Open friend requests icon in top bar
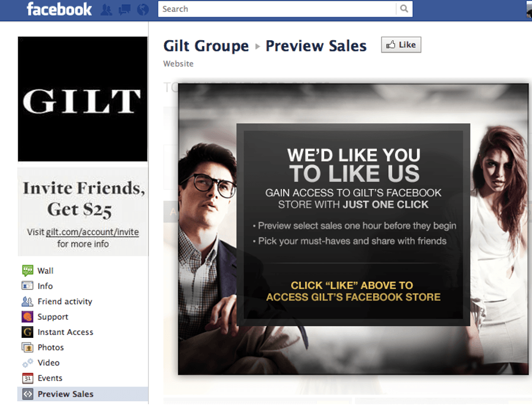 pyautogui.click(x=106, y=9)
